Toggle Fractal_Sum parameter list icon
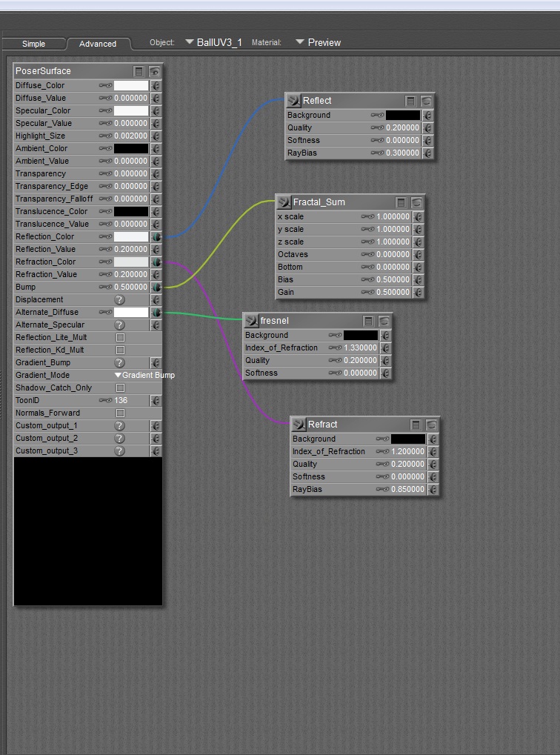This screenshot has height=755, width=560. click(x=401, y=203)
